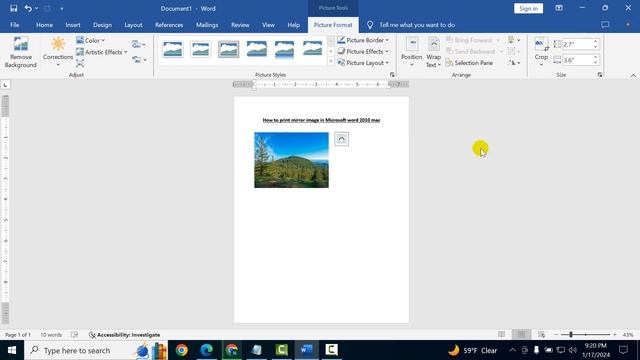
Task: Switch to the View tab
Action: pyautogui.click(x=268, y=25)
